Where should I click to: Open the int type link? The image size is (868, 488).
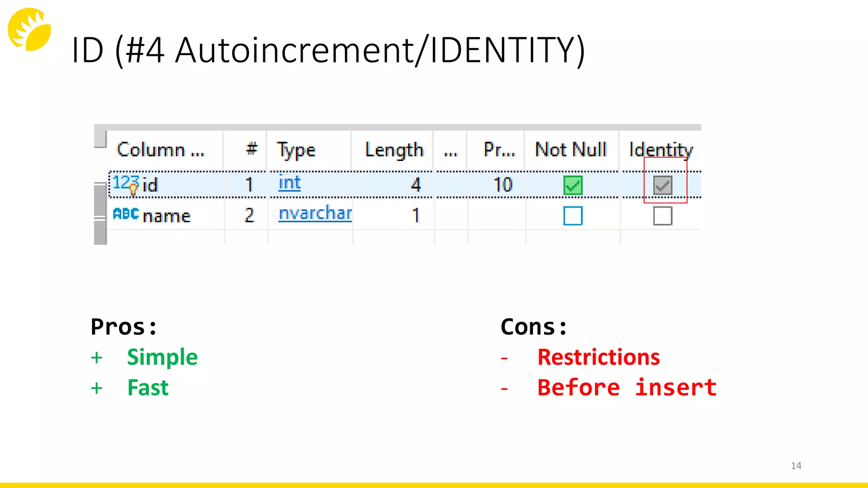(x=289, y=183)
